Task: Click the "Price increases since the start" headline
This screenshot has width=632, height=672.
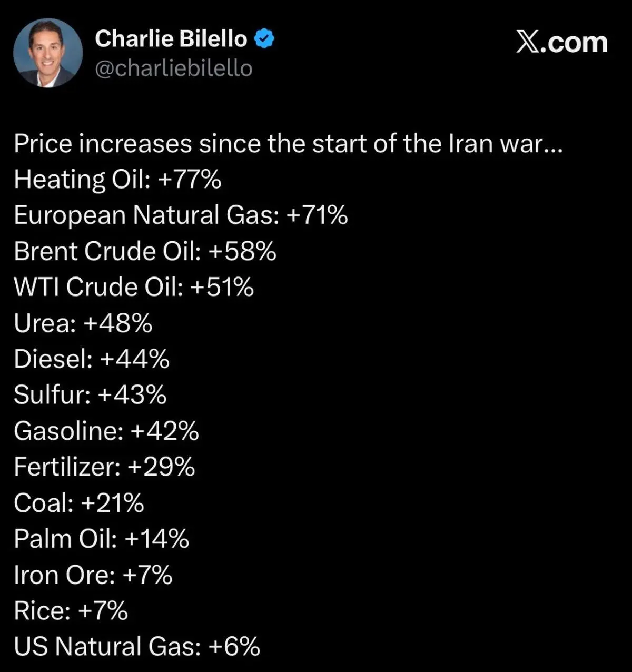Action: [289, 144]
